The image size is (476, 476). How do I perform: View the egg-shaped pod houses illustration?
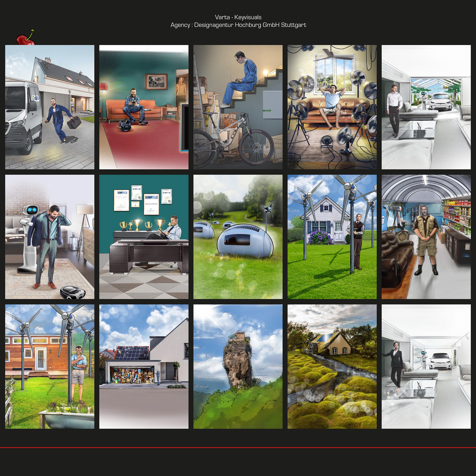(238, 237)
